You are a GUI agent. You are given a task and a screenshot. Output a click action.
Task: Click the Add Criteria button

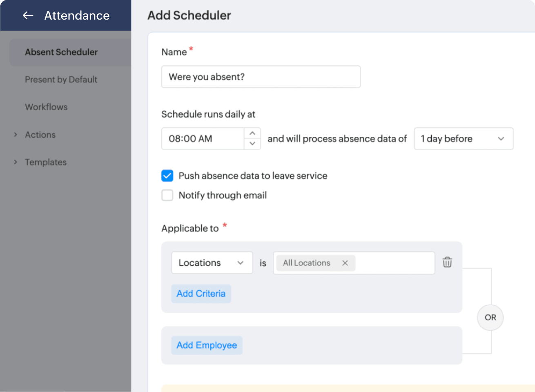pos(201,294)
